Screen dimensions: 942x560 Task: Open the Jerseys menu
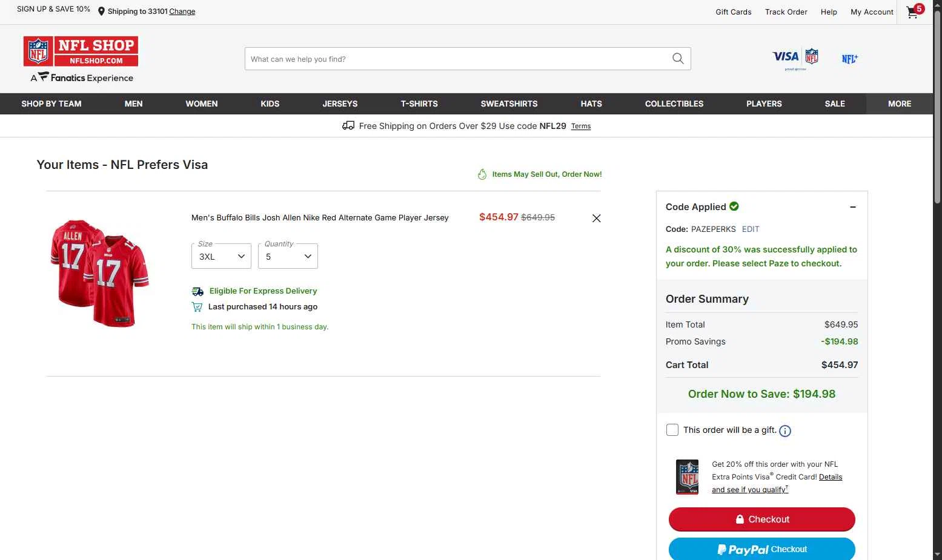tap(340, 104)
